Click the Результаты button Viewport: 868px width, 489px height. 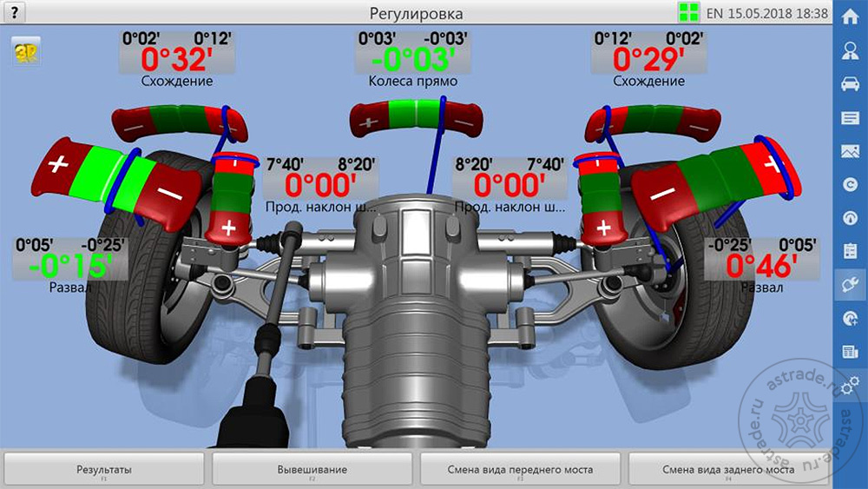[x=104, y=470]
